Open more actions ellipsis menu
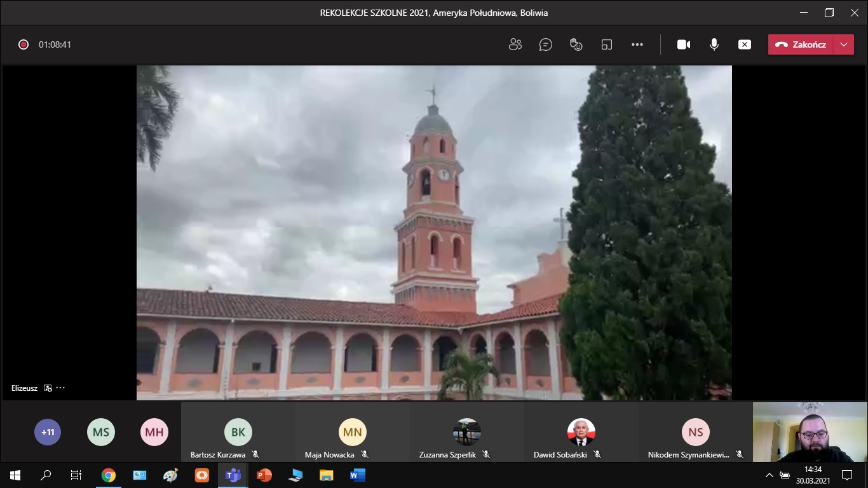Screen dimensions: 868x488 coord(637,44)
